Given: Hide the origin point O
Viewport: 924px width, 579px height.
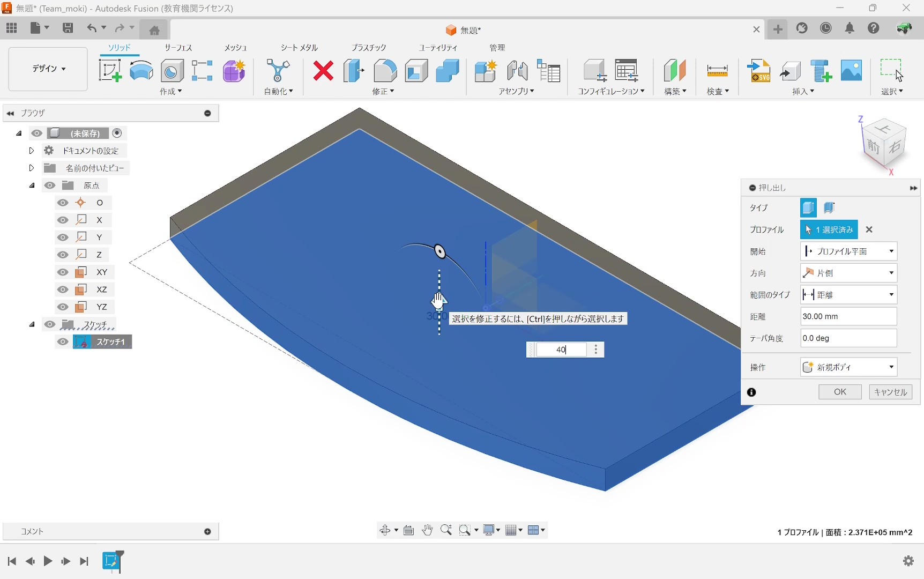Looking at the screenshot, I should tap(63, 203).
